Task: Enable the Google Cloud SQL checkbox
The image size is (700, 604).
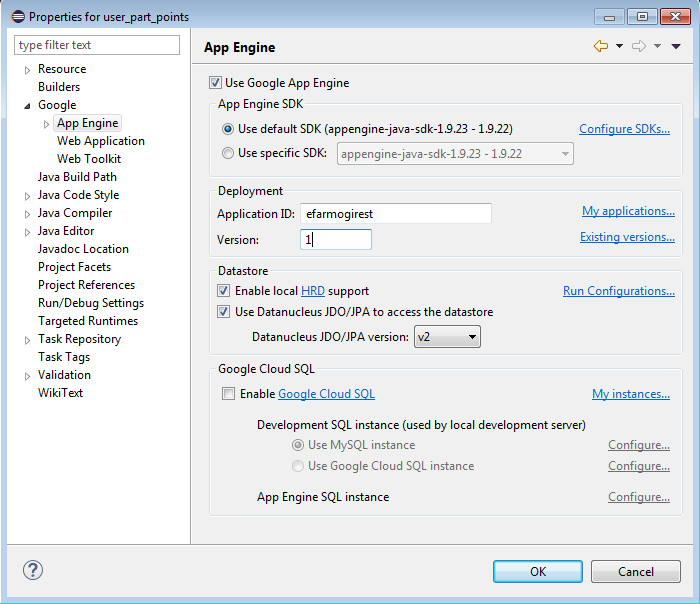Action: pos(229,394)
